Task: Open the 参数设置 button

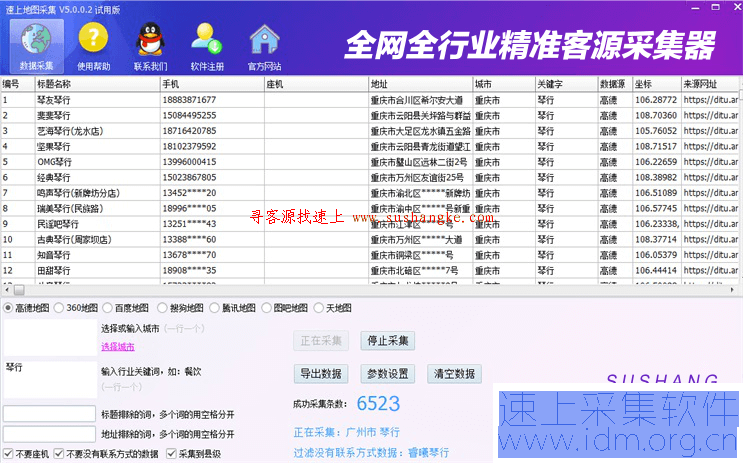Action: coord(388,374)
